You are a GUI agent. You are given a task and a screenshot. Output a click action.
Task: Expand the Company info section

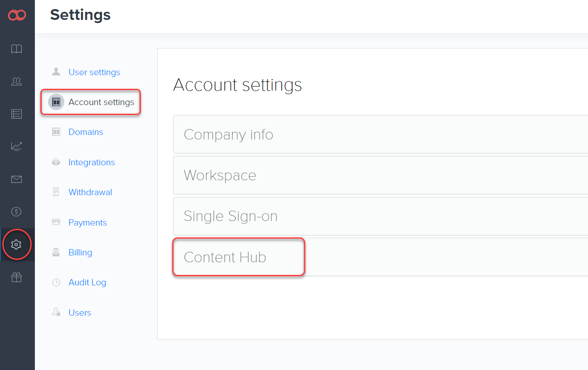click(228, 135)
